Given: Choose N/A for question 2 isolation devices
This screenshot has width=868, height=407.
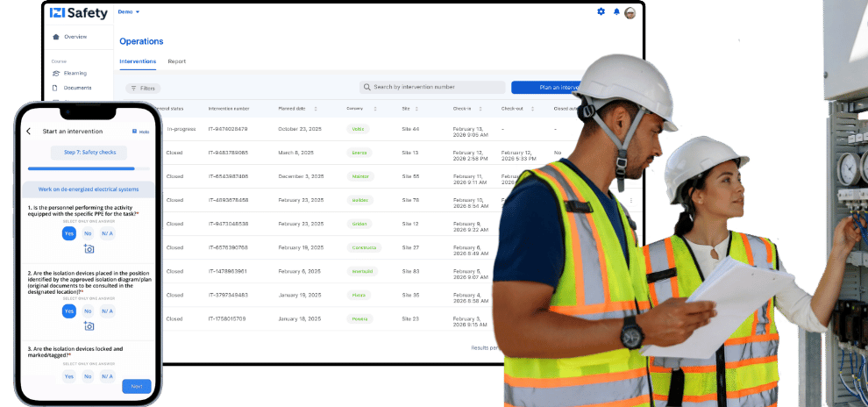Looking at the screenshot, I should [107, 311].
